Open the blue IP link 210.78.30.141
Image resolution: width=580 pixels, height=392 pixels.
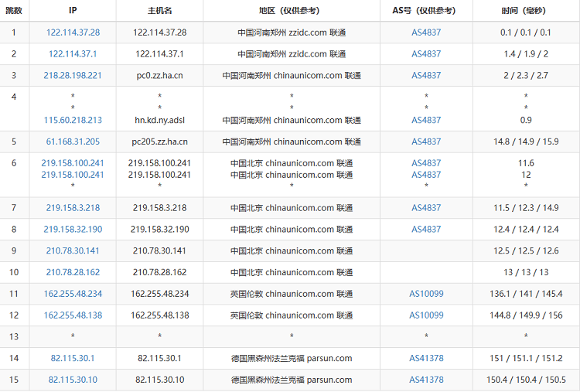(x=73, y=251)
